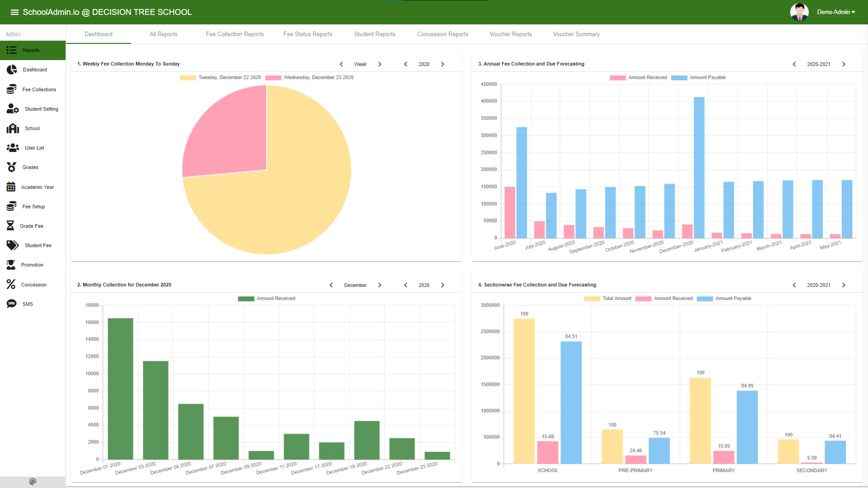This screenshot has width=868, height=488.
Task: Open the Concession Reports tab
Action: click(443, 34)
